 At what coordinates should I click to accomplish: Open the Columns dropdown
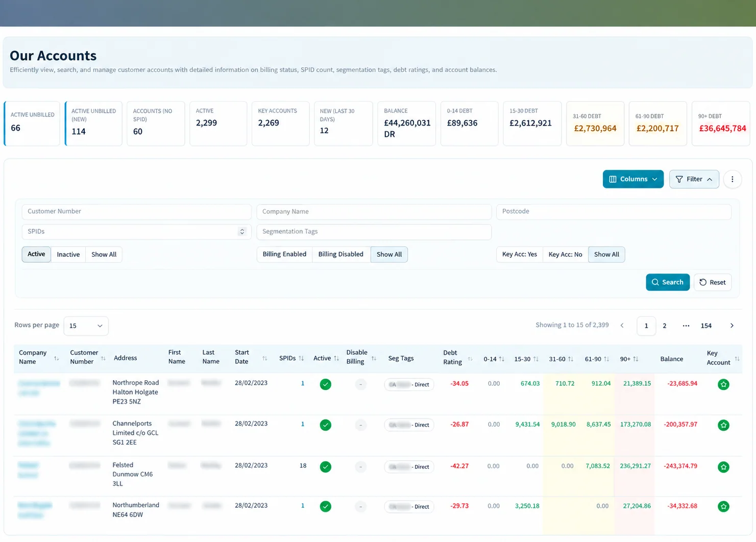pyautogui.click(x=633, y=179)
